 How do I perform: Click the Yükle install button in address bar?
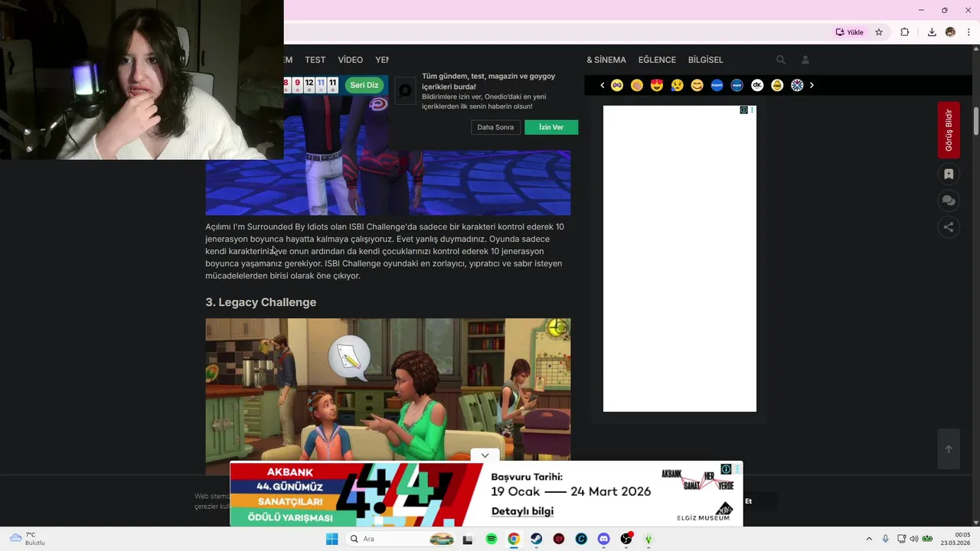click(x=850, y=32)
